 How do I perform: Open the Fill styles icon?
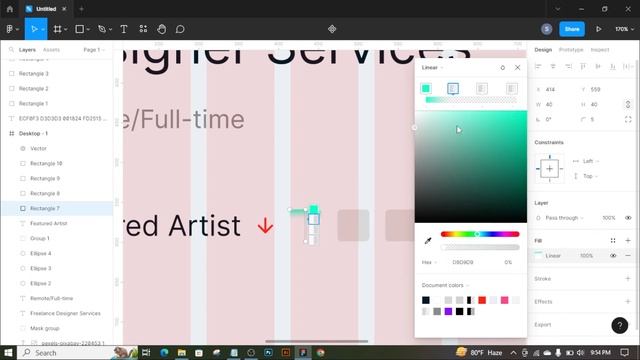click(x=613, y=240)
